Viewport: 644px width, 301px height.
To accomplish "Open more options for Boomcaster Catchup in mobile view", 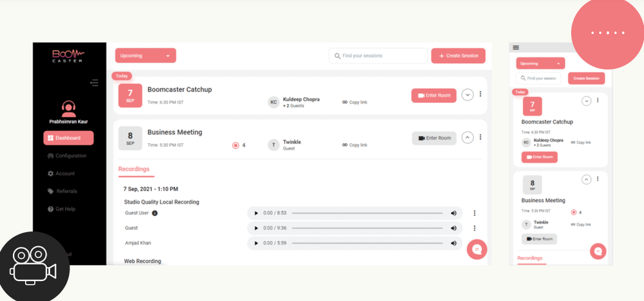I will point(598,100).
